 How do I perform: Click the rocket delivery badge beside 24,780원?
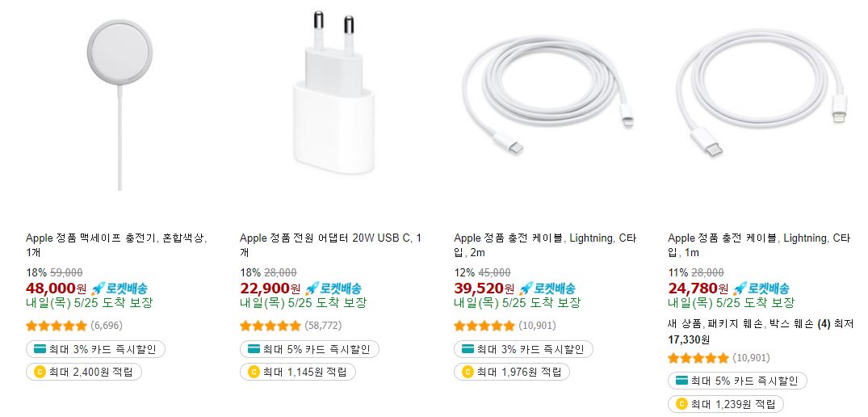click(761, 288)
